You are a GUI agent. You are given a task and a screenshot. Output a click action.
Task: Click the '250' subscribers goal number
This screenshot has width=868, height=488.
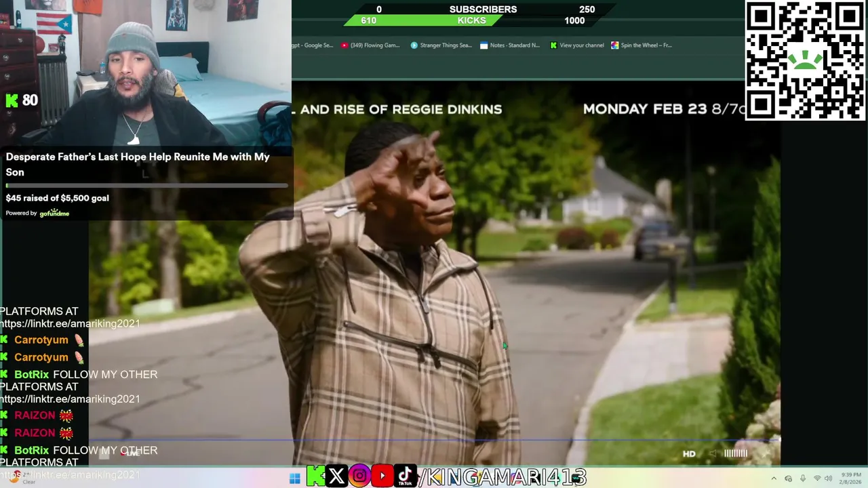point(587,9)
